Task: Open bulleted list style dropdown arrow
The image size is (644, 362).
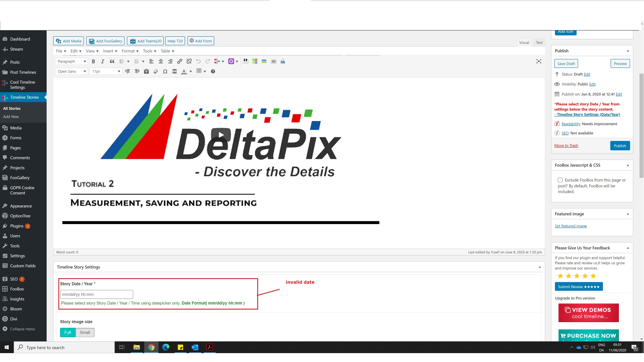Action: 128,62
